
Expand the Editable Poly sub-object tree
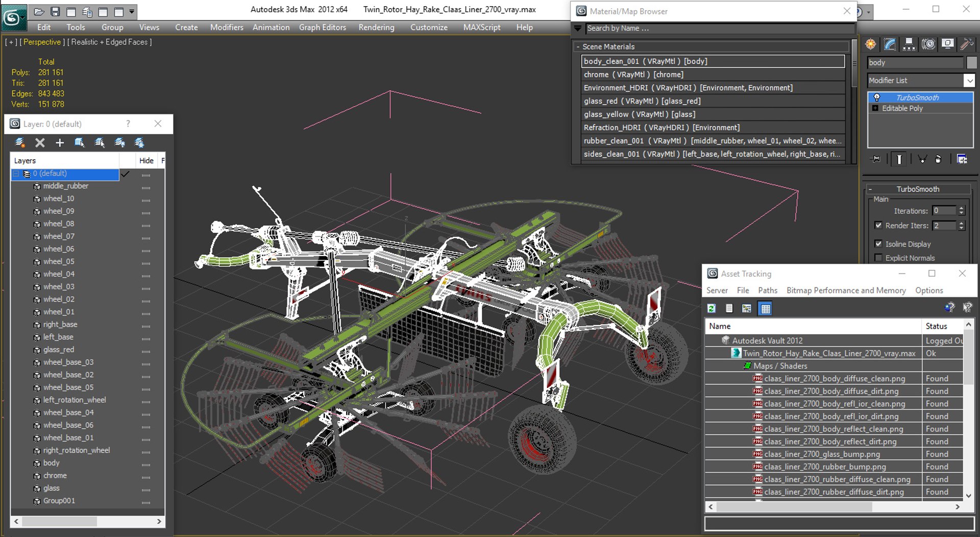tap(875, 108)
